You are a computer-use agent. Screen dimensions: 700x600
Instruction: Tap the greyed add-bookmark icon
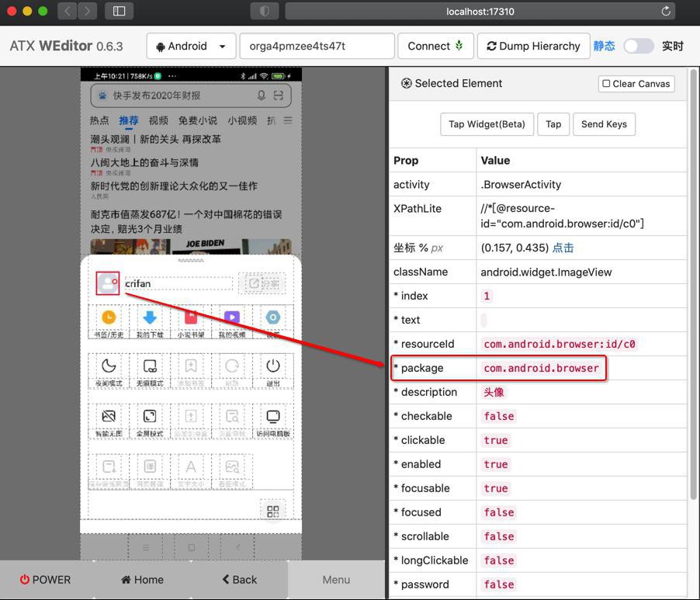191,366
